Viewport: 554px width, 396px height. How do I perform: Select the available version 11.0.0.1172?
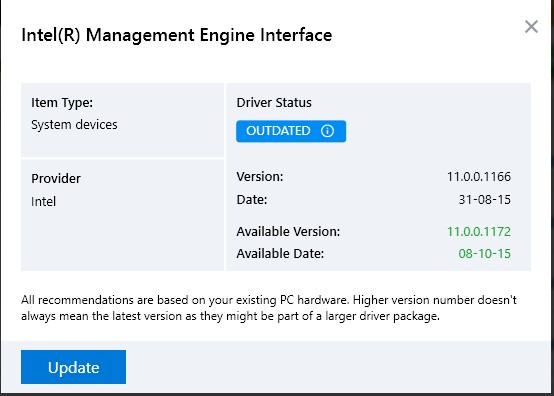tap(479, 232)
